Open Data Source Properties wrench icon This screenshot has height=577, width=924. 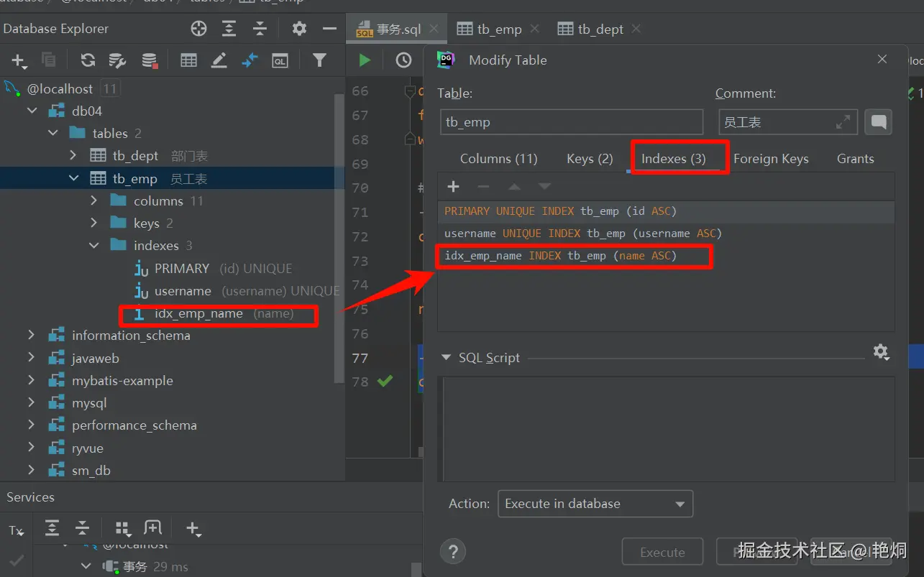coord(117,60)
